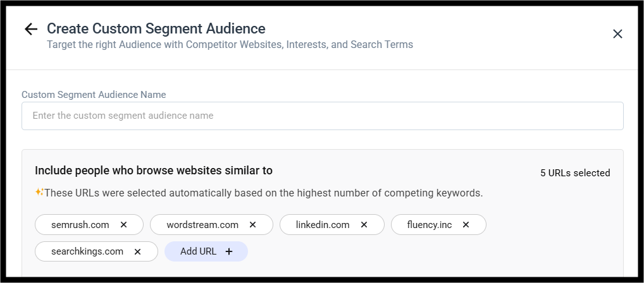Click the semrush.com chip label

[x=80, y=225]
